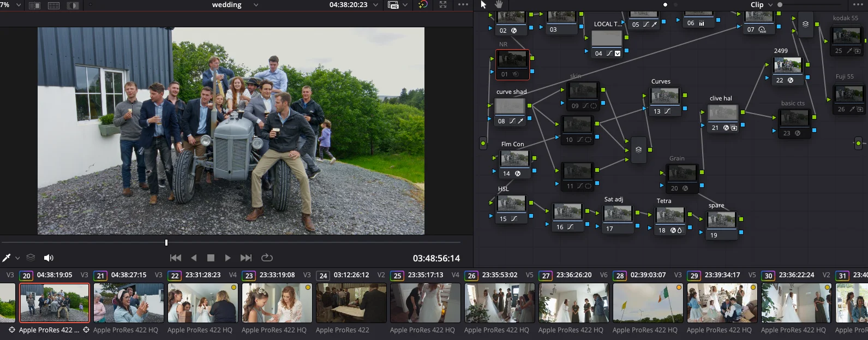Click the layer mixer node in center
Screen dimensions: 868x340
point(638,150)
